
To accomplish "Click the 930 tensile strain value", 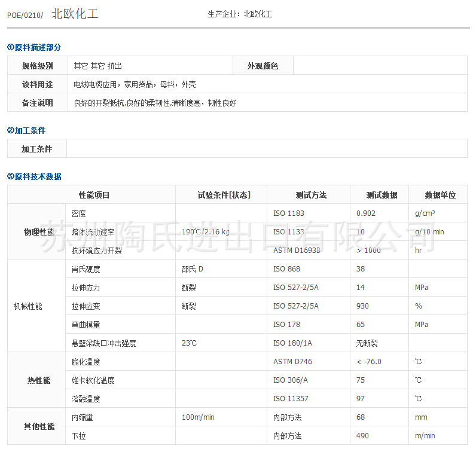I will [362, 306].
